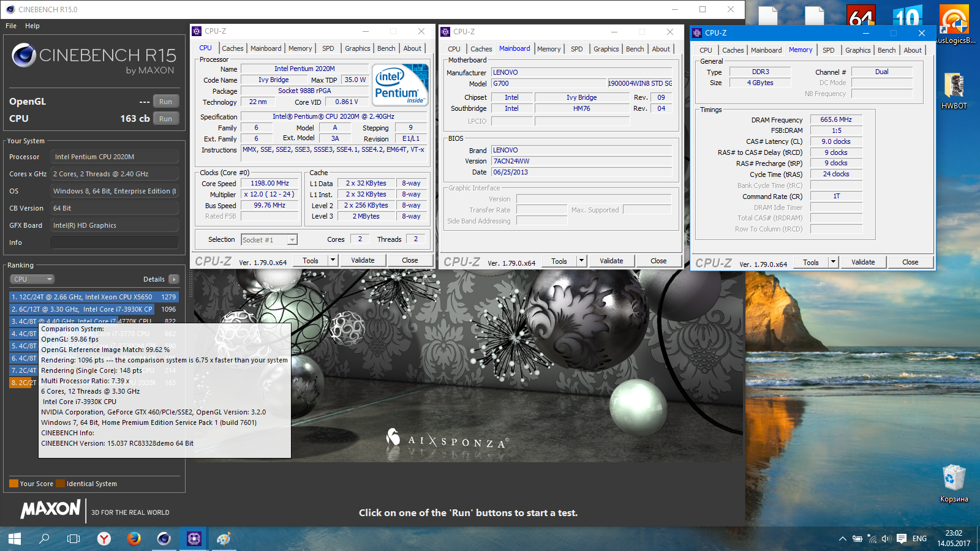Viewport: 980px width, 551px height.
Task: Open Graphics tab in second CPU-Z window
Action: tap(606, 49)
